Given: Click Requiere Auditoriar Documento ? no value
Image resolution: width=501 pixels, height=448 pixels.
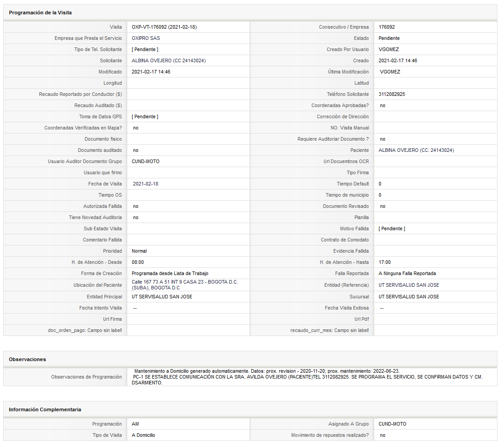Looking at the screenshot, I should [x=382, y=139].
